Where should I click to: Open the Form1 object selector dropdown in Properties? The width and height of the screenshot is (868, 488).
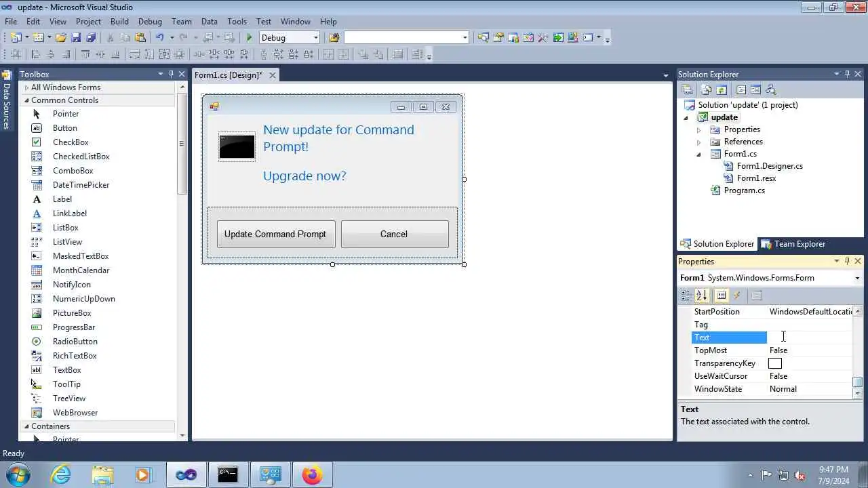tap(857, 278)
